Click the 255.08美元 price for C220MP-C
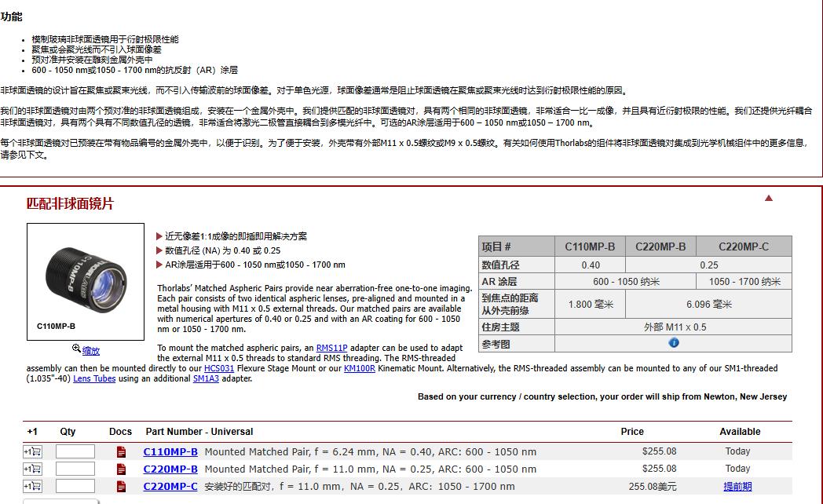The height and width of the screenshot is (504, 823). [x=653, y=486]
